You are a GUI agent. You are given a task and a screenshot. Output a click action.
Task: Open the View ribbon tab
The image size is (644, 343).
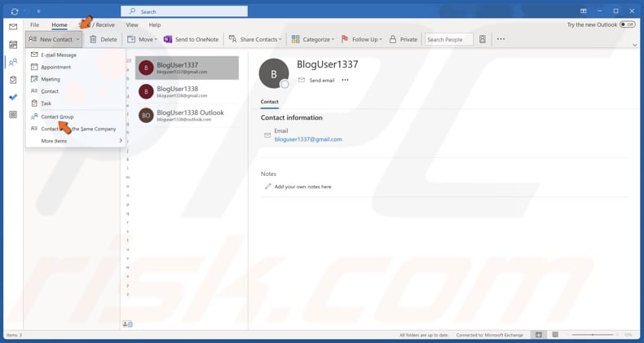[x=132, y=25]
